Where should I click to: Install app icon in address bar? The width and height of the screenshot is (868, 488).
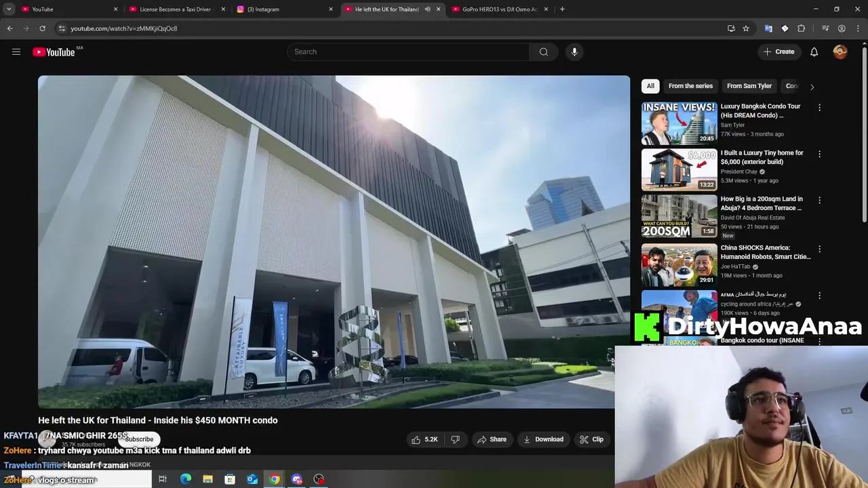click(x=731, y=28)
